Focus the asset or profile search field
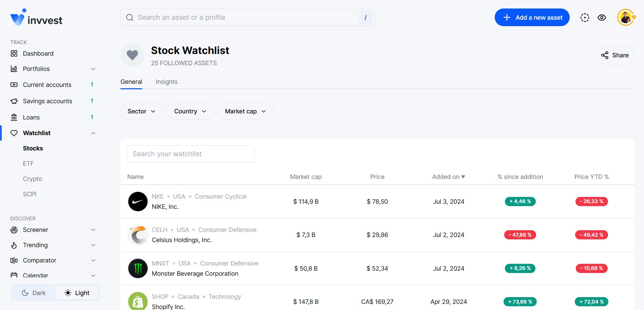Image resolution: width=644 pixels, height=310 pixels. coord(248,17)
